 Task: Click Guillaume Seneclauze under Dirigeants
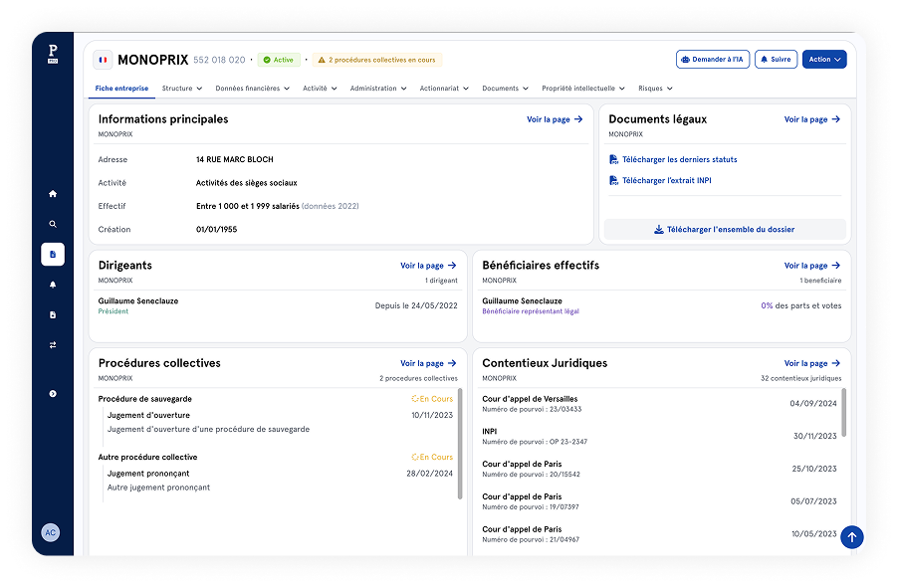coord(138,301)
